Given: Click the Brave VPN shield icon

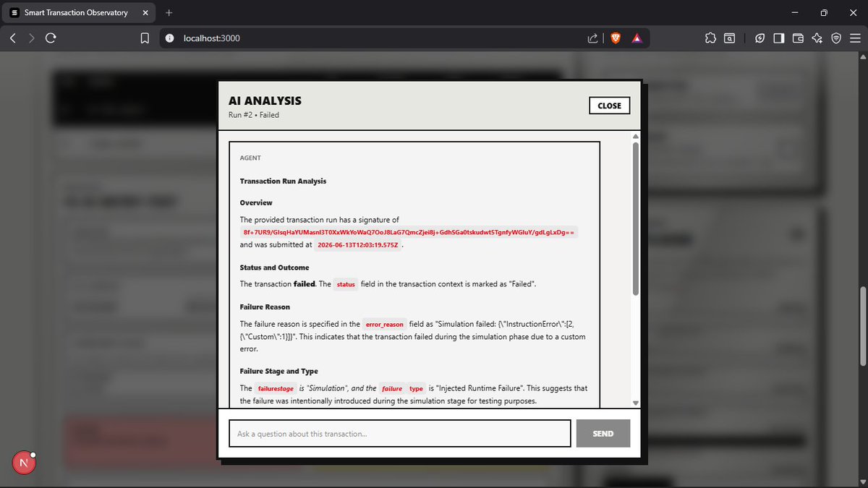Looking at the screenshot, I should click(x=836, y=38).
